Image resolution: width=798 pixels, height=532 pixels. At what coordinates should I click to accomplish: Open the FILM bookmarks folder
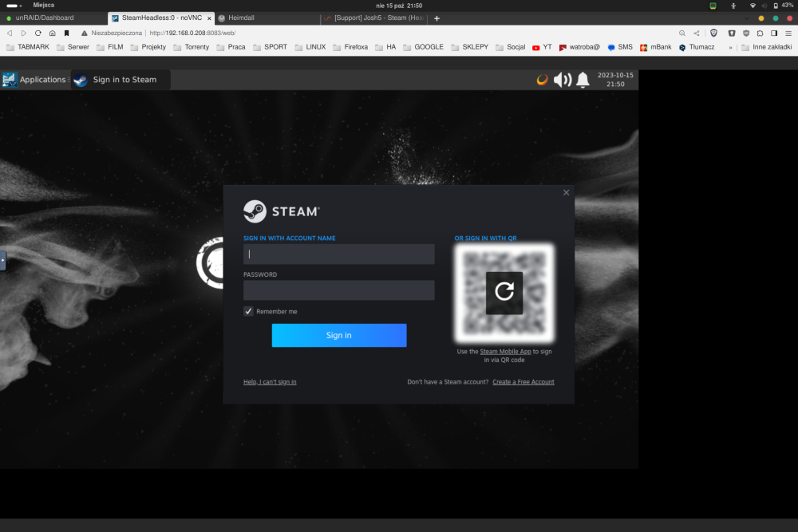110,47
